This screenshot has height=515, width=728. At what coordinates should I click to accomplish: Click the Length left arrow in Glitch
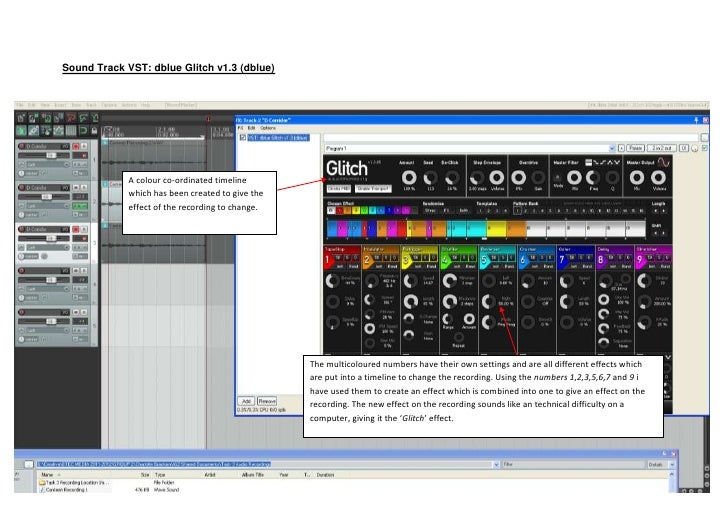coord(655,211)
